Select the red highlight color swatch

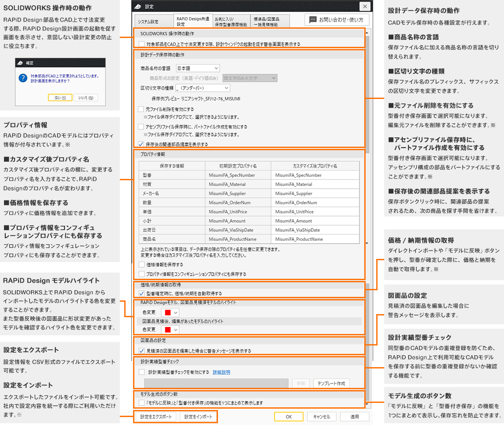(x=167, y=312)
